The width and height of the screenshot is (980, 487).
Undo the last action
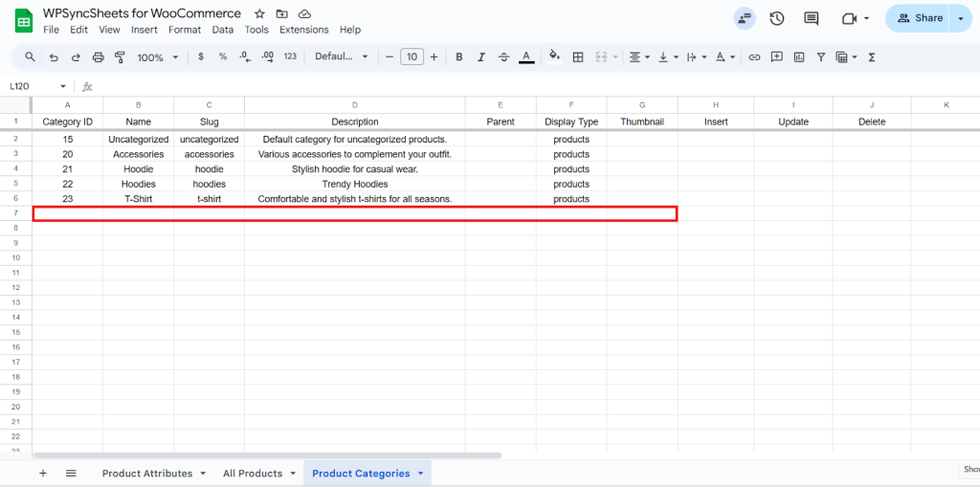click(x=54, y=56)
